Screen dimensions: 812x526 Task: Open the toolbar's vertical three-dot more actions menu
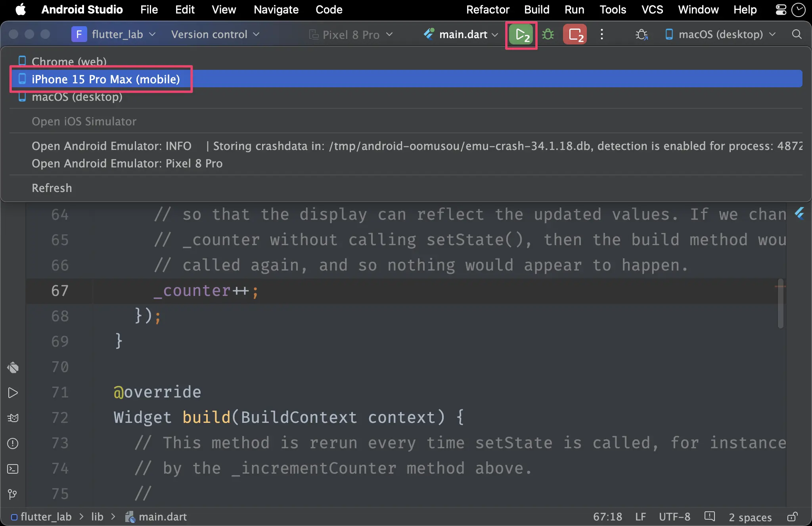click(x=601, y=35)
